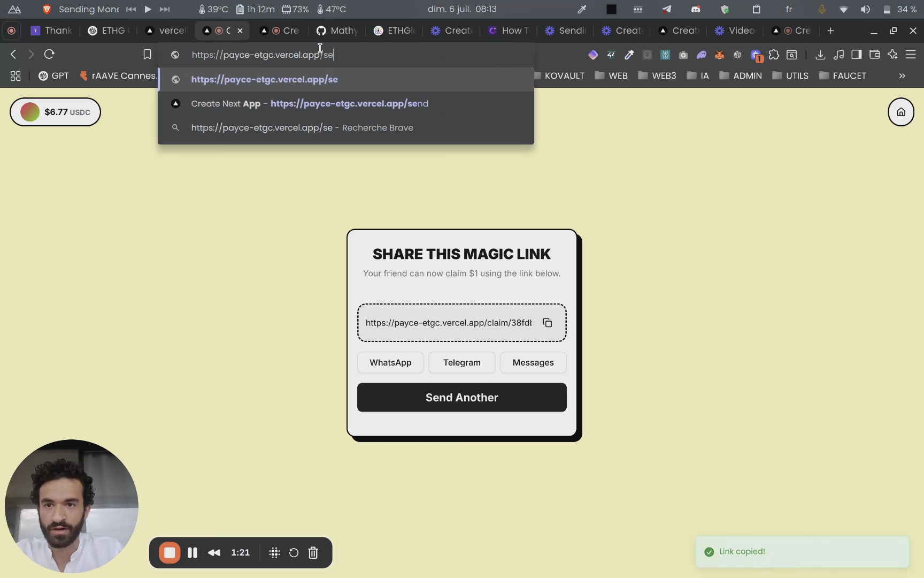
Task: Switch to the Video tab
Action: (736, 31)
